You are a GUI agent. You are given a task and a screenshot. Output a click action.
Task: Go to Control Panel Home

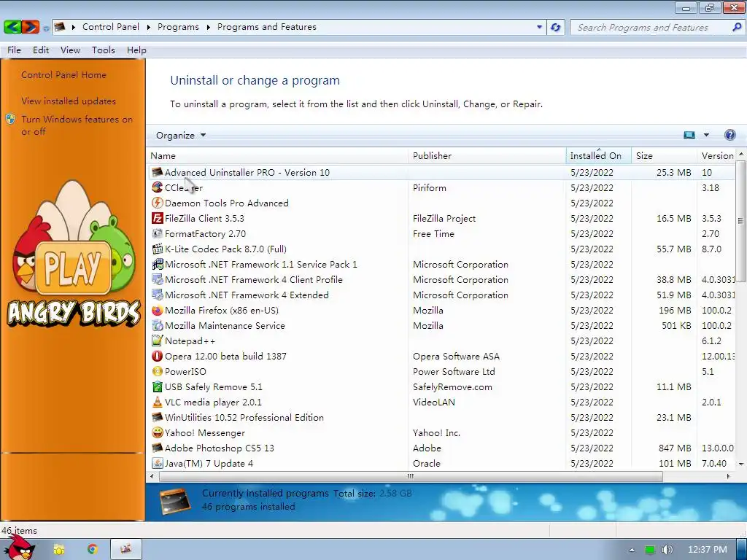click(64, 75)
